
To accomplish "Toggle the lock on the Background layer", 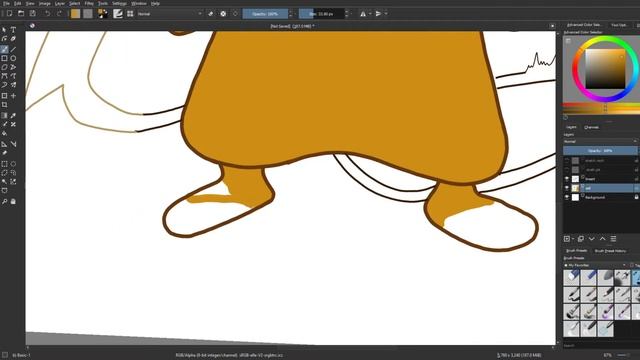I will point(636,197).
